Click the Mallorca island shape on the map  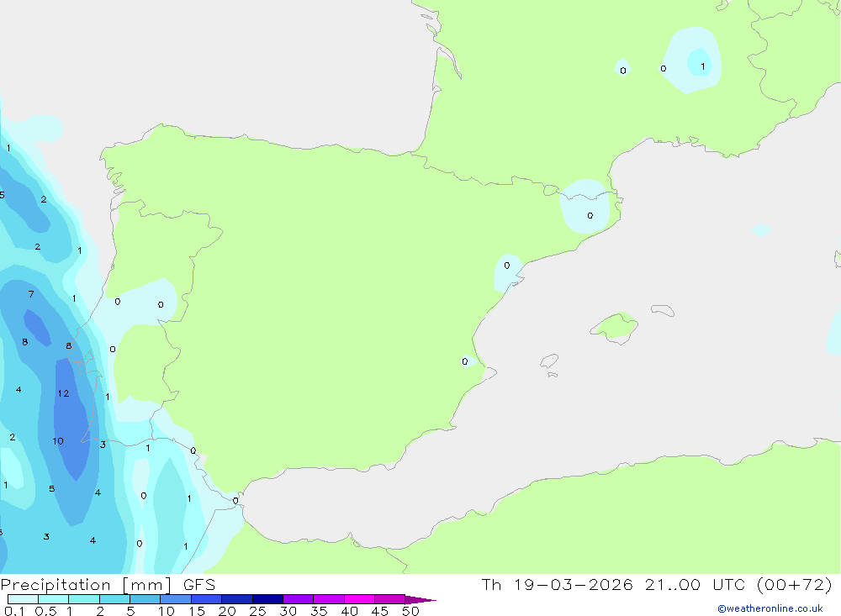click(x=615, y=327)
